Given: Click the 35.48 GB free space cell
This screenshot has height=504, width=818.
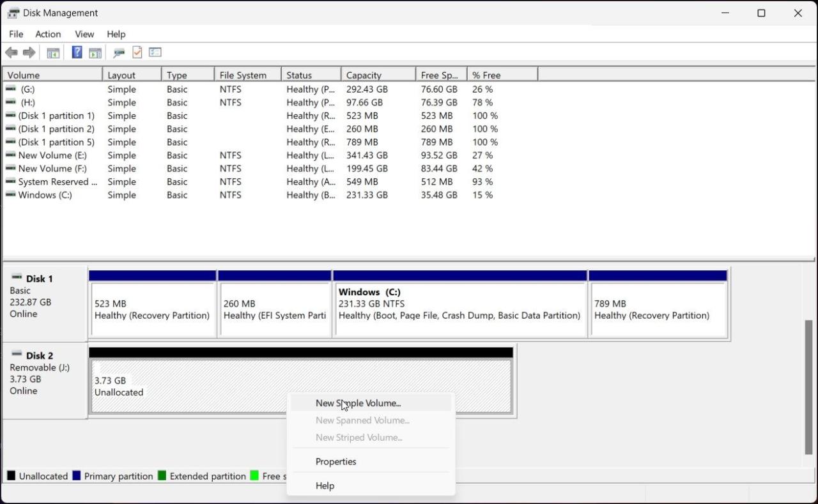Looking at the screenshot, I should click(x=439, y=195).
